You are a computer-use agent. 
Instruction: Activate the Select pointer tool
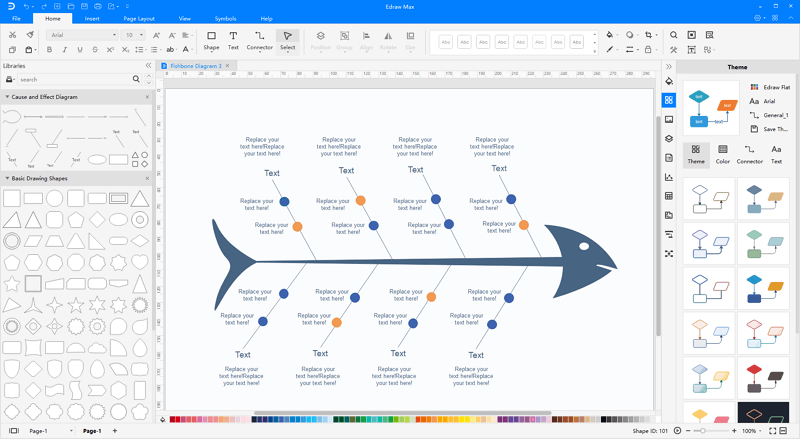click(288, 40)
